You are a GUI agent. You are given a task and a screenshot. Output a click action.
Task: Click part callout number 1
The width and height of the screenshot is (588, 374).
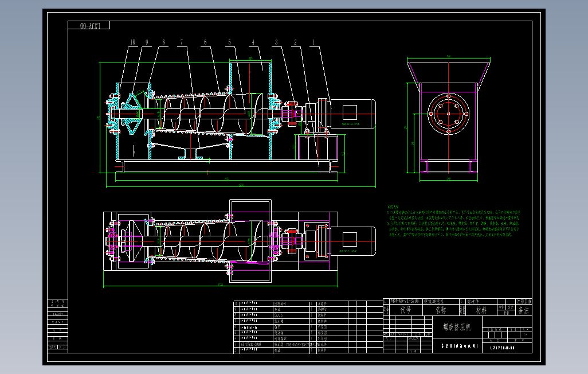(313, 42)
